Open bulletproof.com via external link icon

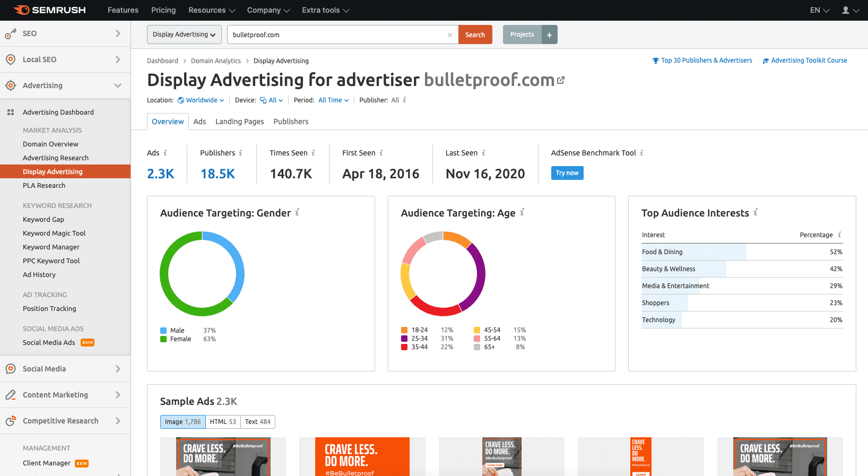coord(561,81)
